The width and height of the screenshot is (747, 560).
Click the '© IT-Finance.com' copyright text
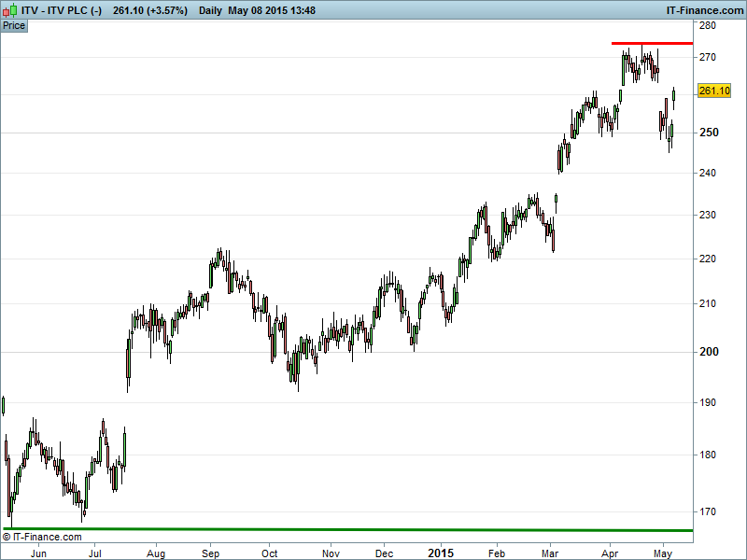(42, 538)
